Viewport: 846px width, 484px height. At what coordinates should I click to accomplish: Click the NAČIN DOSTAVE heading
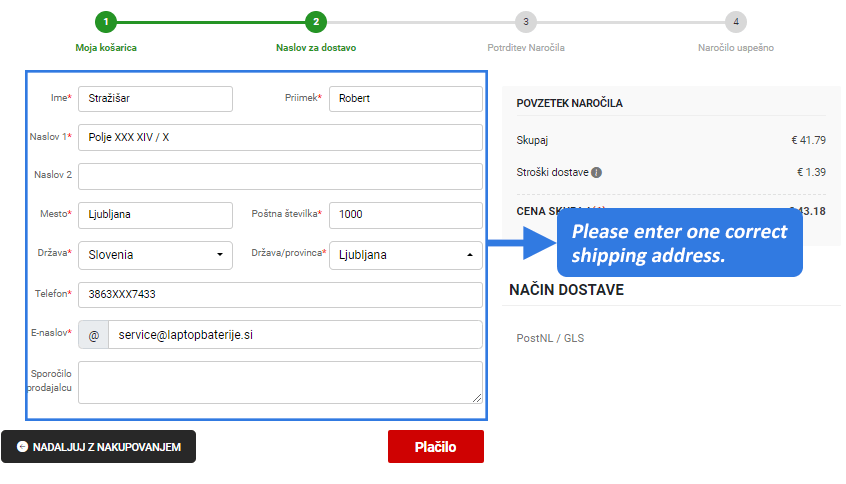click(x=566, y=290)
